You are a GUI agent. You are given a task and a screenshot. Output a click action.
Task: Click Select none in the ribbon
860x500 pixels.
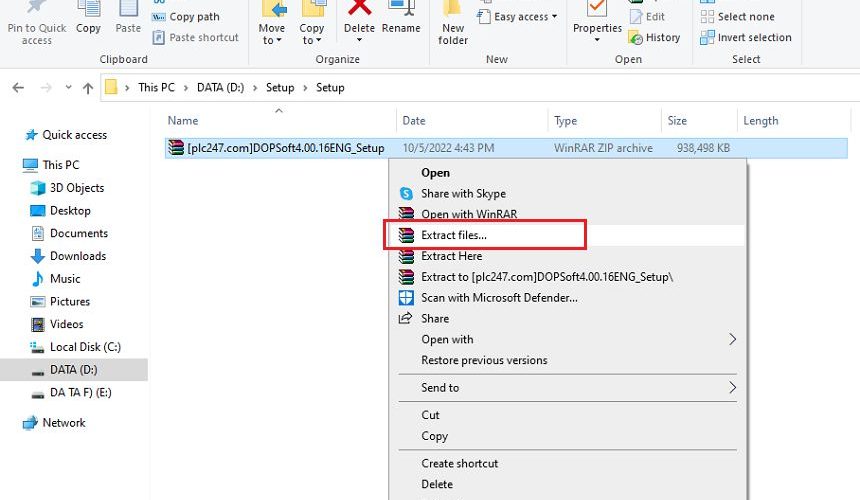738,16
